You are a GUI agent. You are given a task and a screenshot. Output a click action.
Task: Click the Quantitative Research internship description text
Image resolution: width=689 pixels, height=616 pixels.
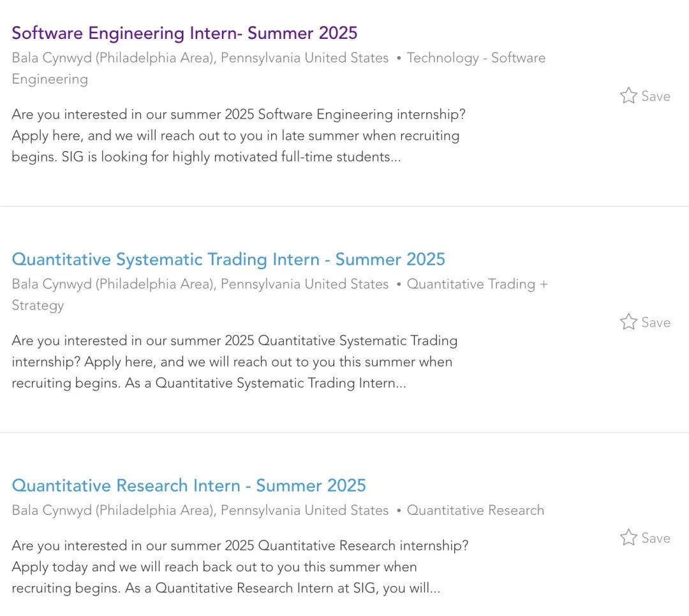coord(239,567)
